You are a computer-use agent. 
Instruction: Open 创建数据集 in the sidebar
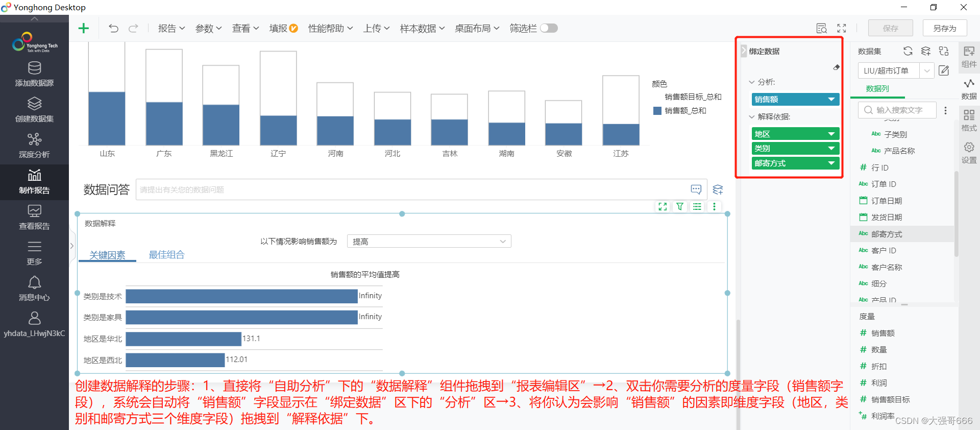[x=34, y=110]
